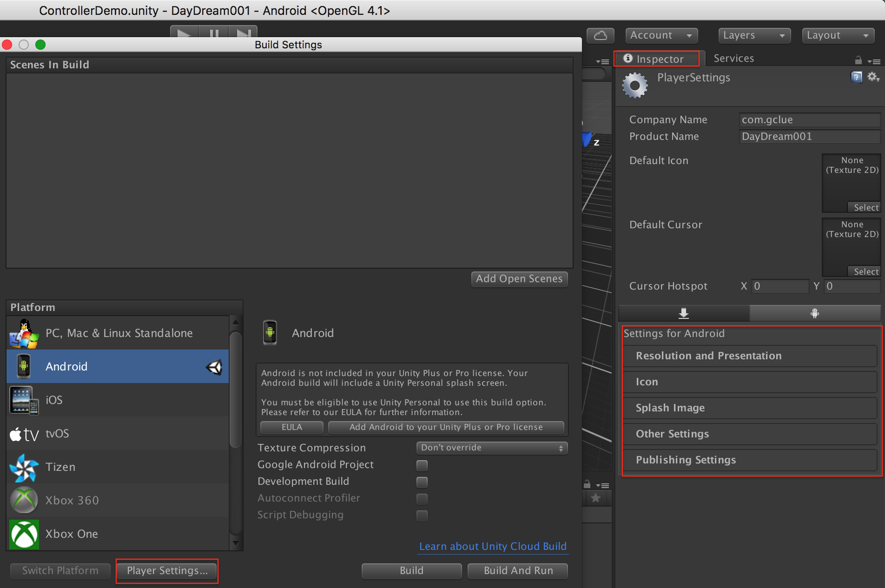Expand the Other Settings section
885x588 pixels.
tap(750, 434)
